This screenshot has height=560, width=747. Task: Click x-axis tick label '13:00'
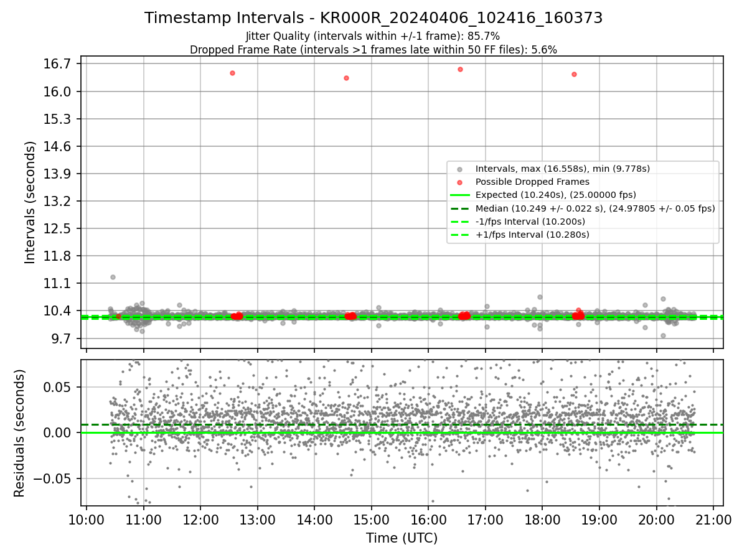coord(258,520)
